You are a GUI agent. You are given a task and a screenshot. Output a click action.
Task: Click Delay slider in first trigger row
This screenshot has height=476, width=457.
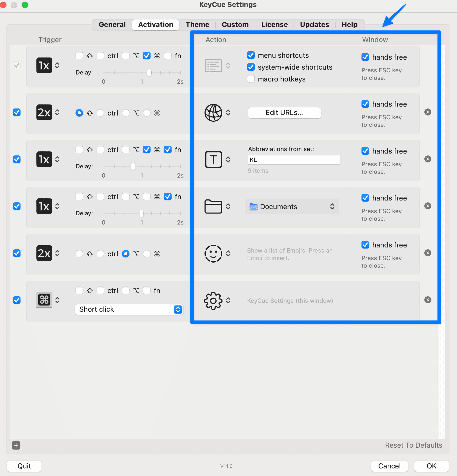tap(142, 72)
